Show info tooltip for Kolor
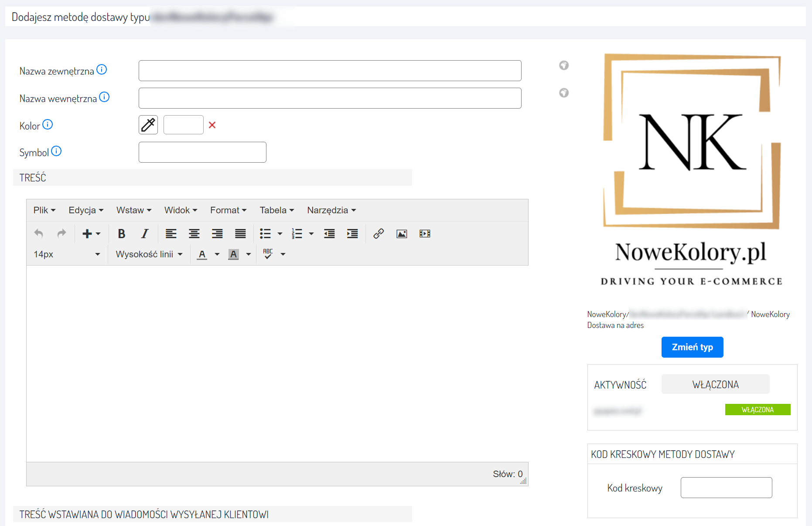 (48, 124)
